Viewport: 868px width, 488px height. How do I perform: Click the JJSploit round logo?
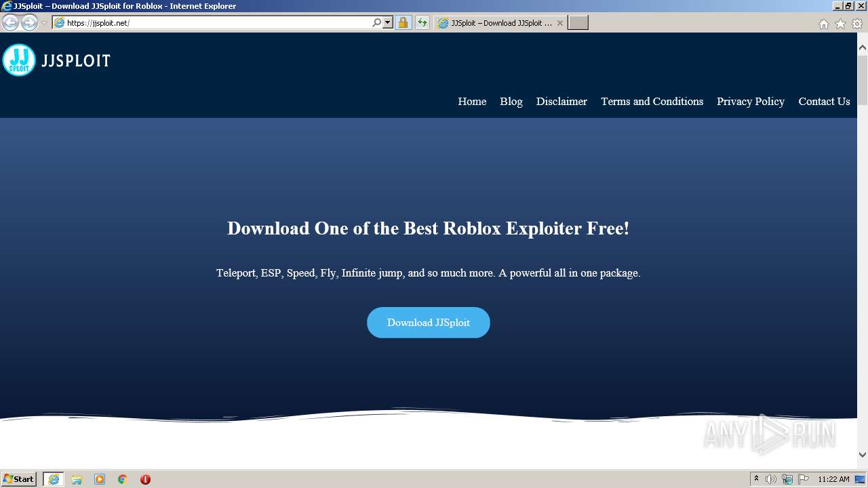click(x=19, y=60)
